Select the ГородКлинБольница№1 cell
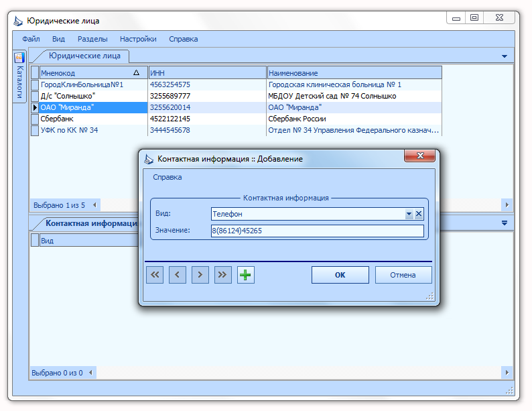This screenshot has height=411, width=532. [x=93, y=84]
